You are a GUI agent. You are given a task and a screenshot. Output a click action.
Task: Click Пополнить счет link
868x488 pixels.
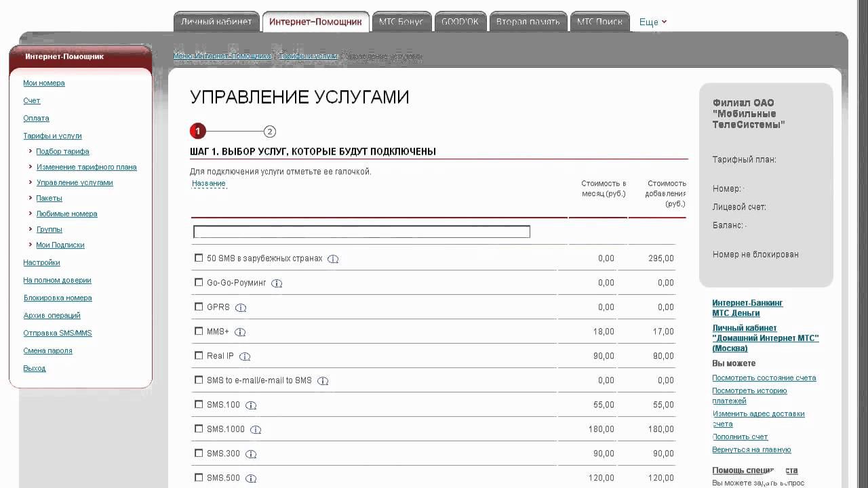(x=740, y=436)
